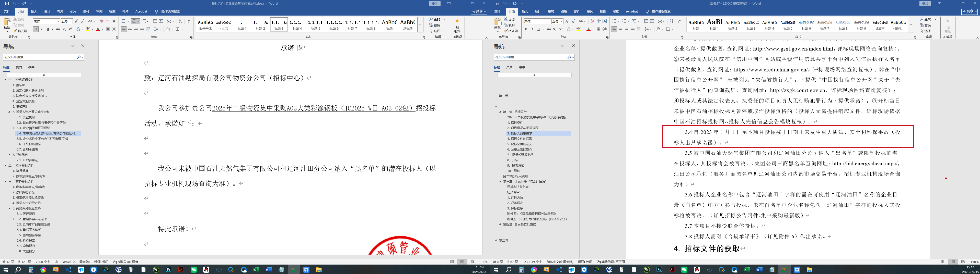Increase font size in left Word window
This screenshot has height=274, width=980.
pos(76,21)
